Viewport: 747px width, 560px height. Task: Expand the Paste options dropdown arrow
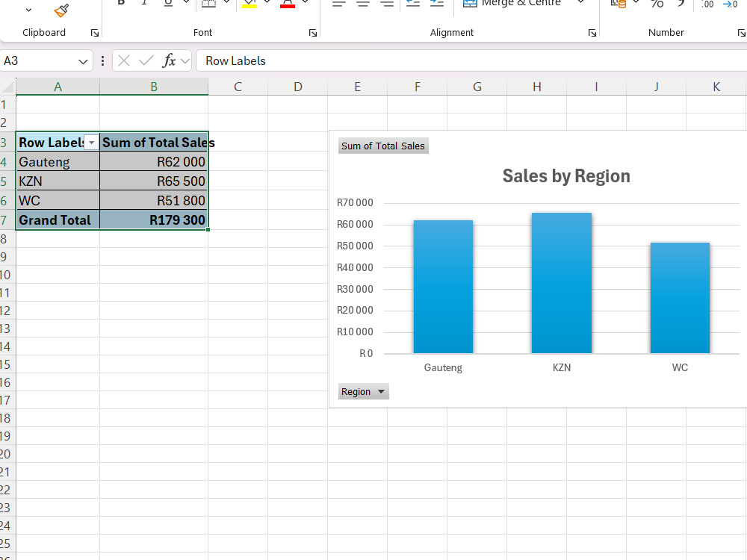28,10
